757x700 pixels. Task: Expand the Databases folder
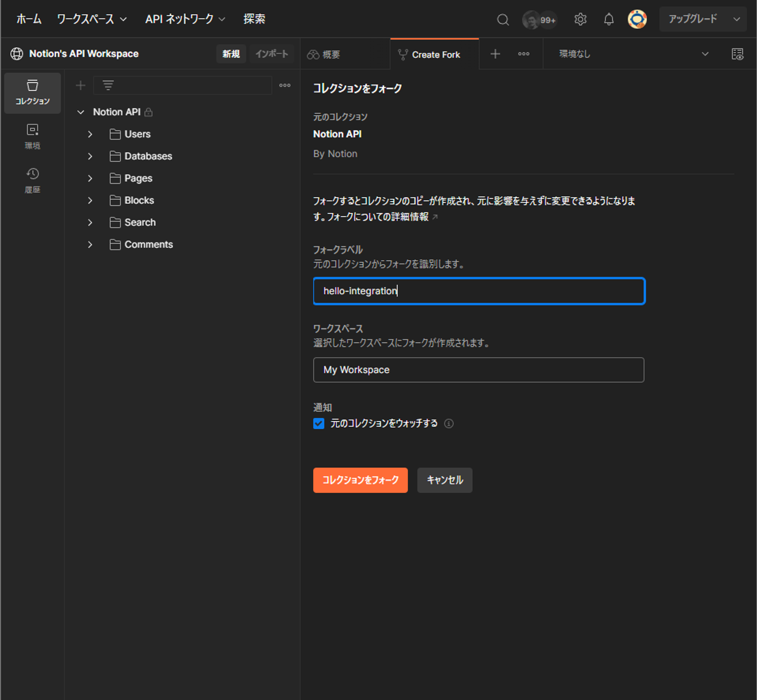point(89,156)
